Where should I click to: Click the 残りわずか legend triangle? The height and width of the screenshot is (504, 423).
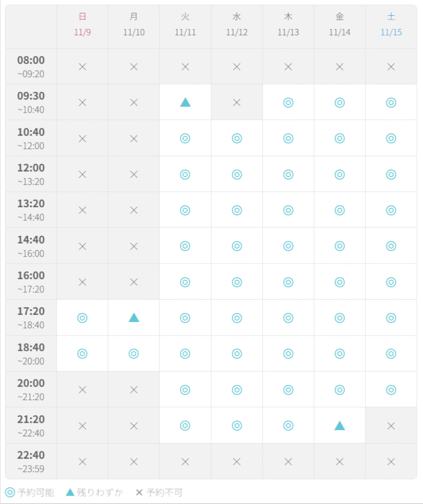pyautogui.click(x=70, y=492)
